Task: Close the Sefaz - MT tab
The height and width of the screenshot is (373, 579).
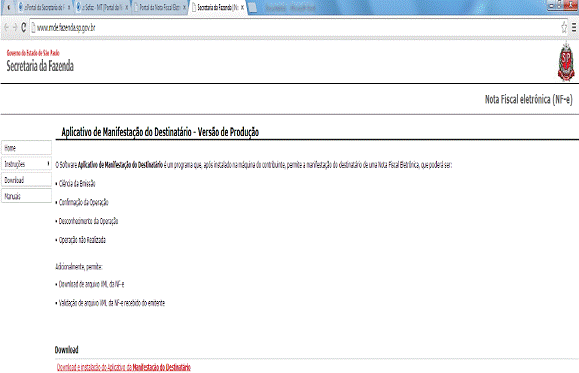Action: coord(126,7)
